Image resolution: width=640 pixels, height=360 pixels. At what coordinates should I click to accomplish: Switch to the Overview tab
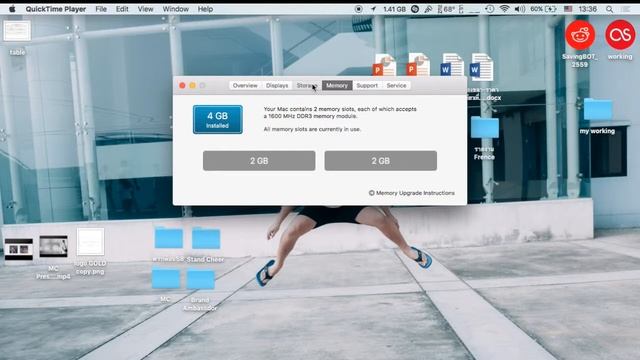coord(245,85)
